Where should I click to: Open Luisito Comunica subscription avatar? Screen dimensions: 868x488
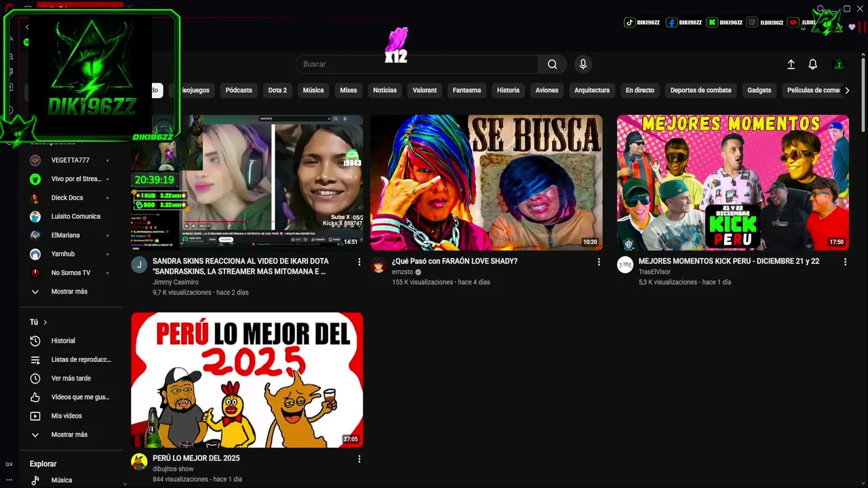coord(35,217)
